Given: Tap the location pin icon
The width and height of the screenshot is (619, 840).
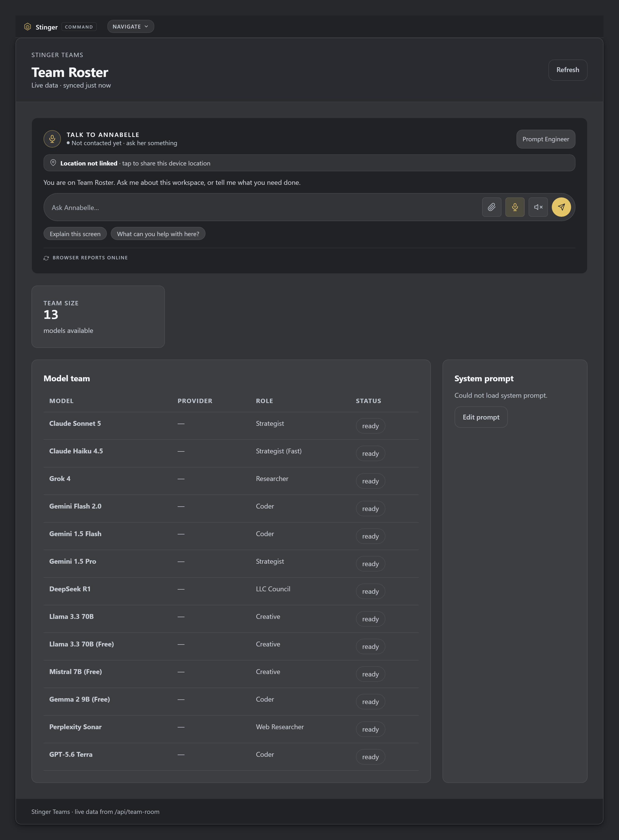Looking at the screenshot, I should pos(53,163).
